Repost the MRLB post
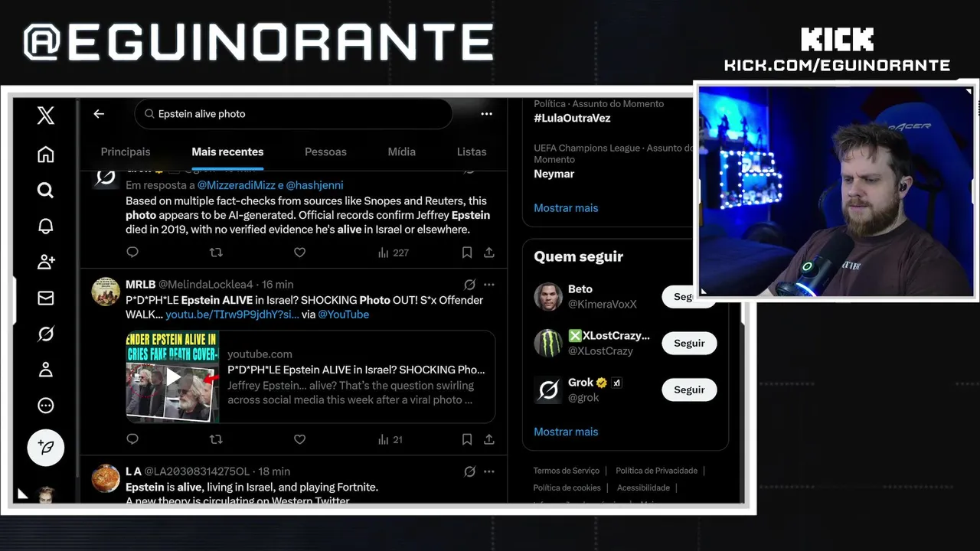Viewport: 980px width, 551px height. point(216,439)
